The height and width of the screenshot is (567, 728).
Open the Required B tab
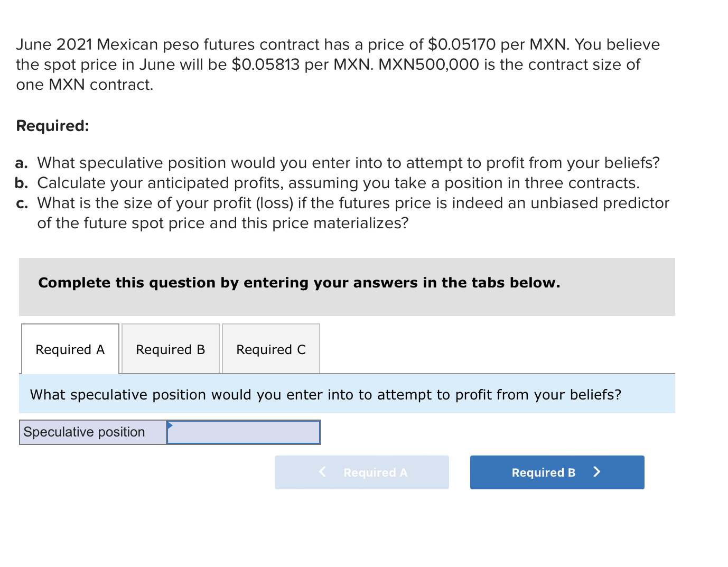170,349
